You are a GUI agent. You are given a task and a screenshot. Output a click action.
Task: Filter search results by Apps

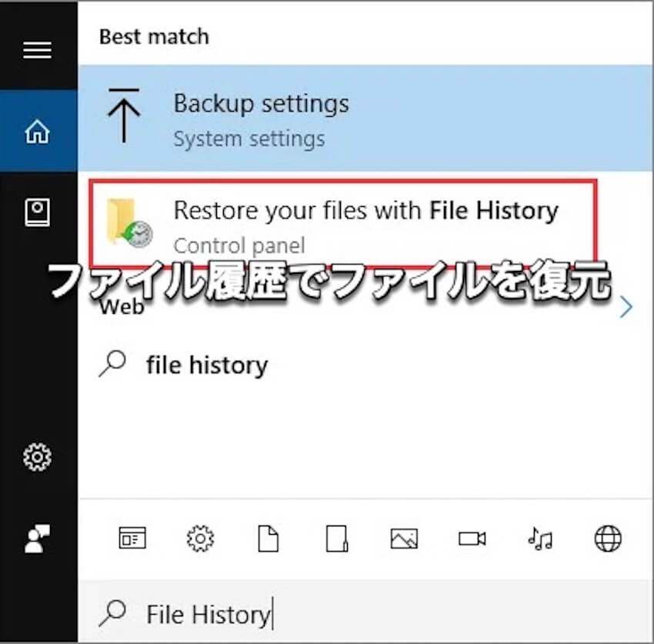pos(132,538)
